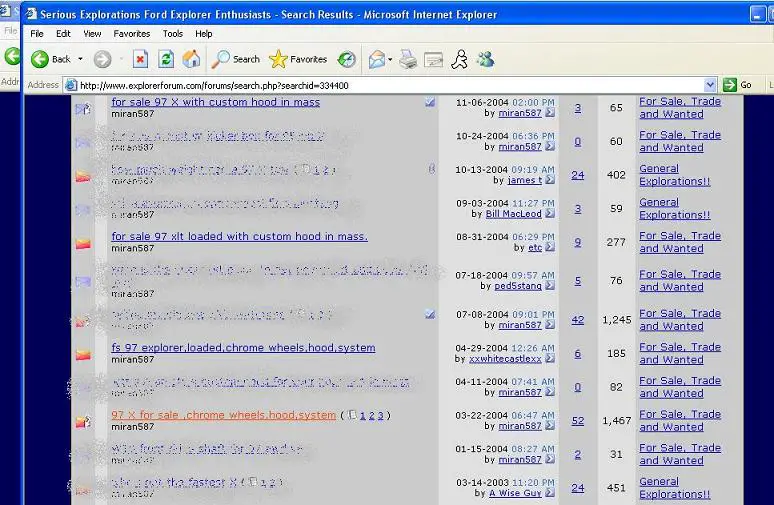Screen dimensions: 774x505
Task: Expand the Back button history dropdown arrow
Action: pyautogui.click(x=80, y=59)
